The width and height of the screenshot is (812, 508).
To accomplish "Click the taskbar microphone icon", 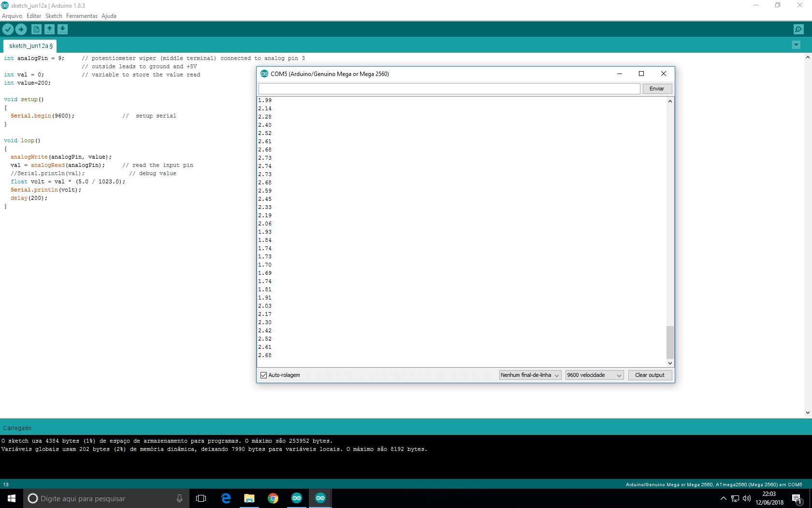I will [x=179, y=498].
